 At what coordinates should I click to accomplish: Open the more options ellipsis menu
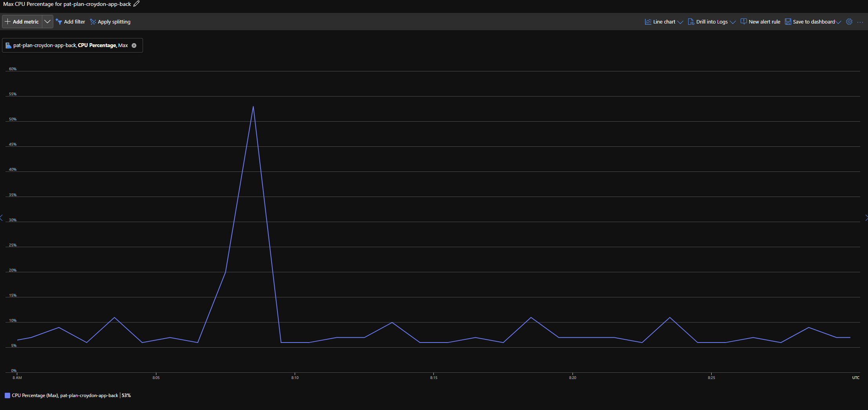[860, 22]
